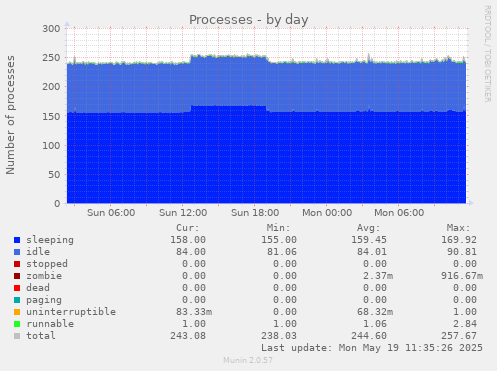Image resolution: width=497 pixels, height=371 pixels.
Task: Click the 'zombie' legend label
Action: (44, 276)
